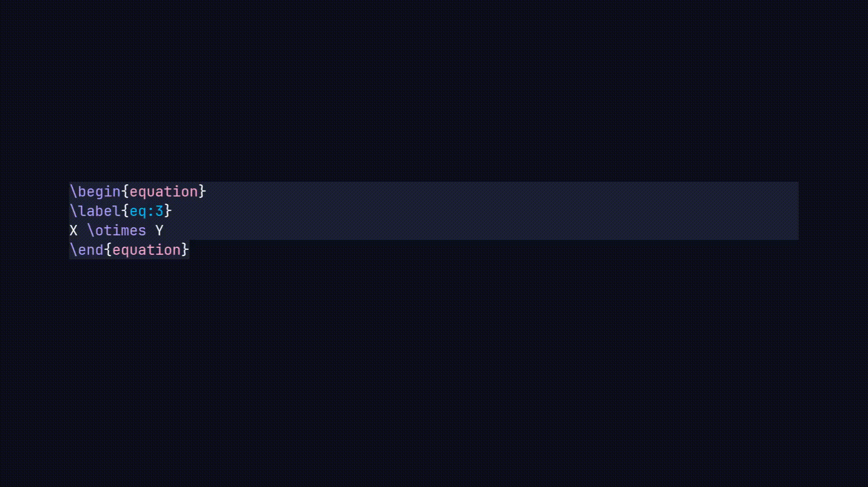Click the backslash before end
Image resolution: width=868 pixels, height=487 pixels.
coord(73,250)
